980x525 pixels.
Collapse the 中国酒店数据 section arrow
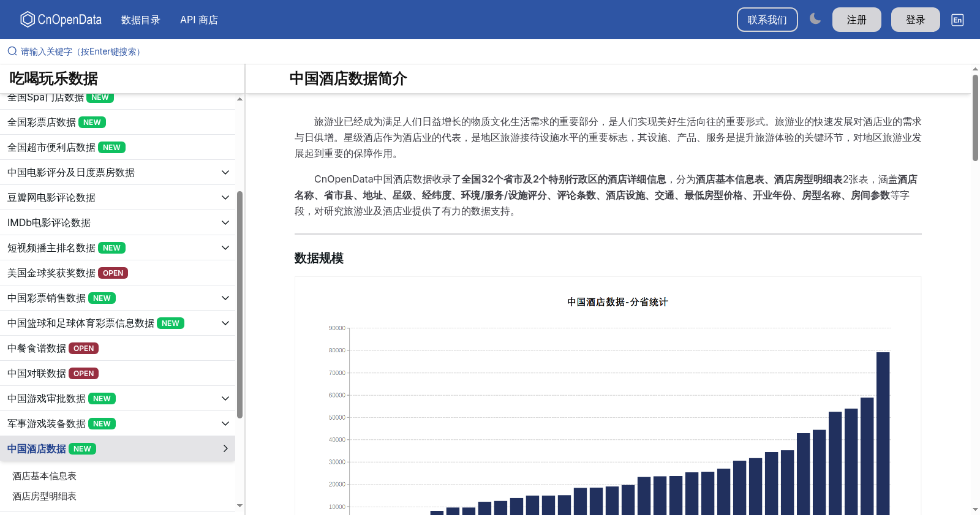225,448
